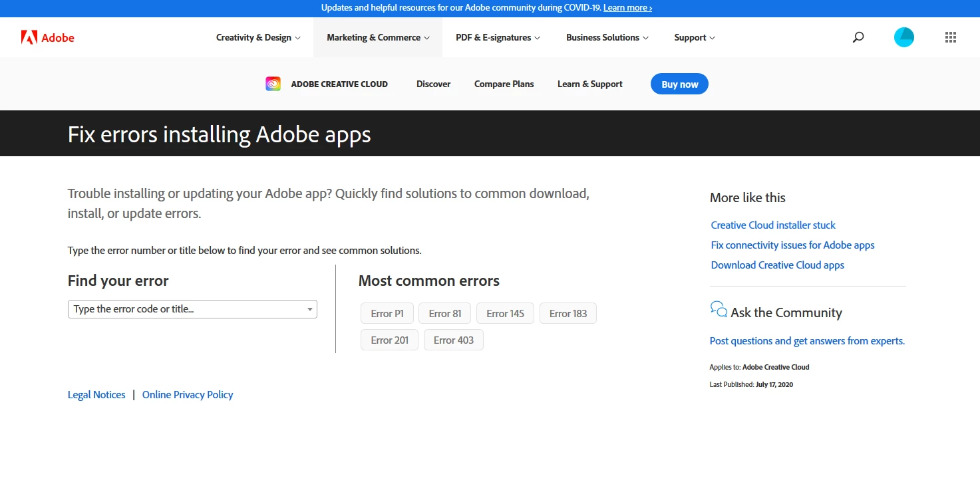Expand the Creativity & Design menu

point(258,38)
